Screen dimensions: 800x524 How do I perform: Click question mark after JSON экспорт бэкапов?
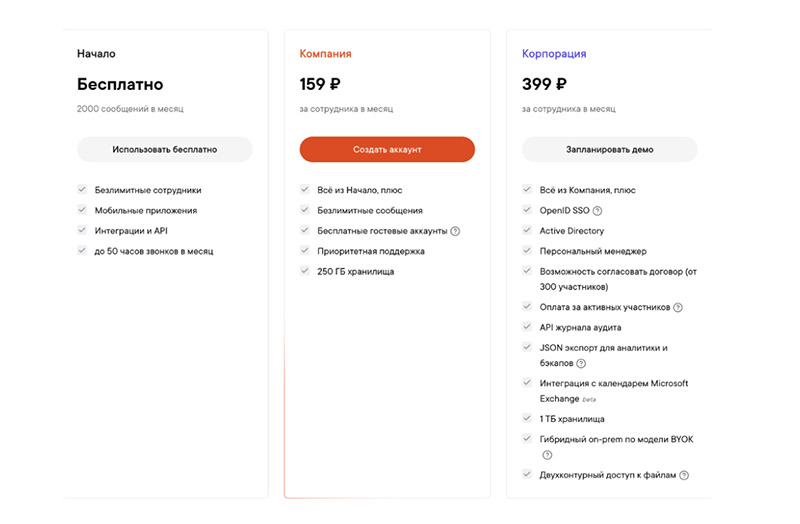[x=581, y=364]
